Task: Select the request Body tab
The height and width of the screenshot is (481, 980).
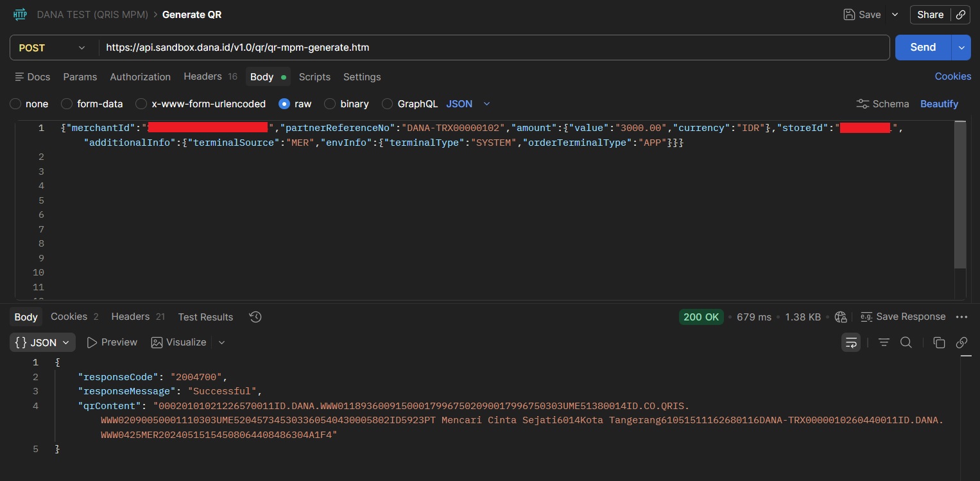Action: (x=268, y=76)
